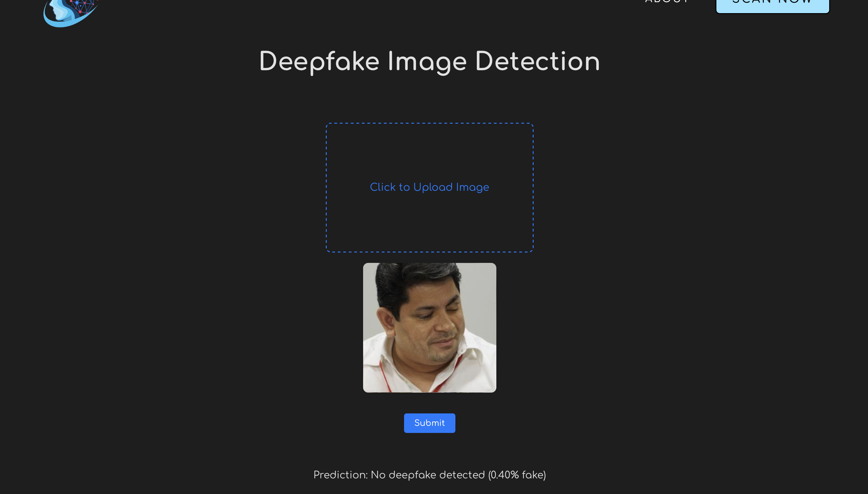The image size is (868, 494).
Task: Click the 'No deepfake detected' result phrase
Action: point(428,475)
